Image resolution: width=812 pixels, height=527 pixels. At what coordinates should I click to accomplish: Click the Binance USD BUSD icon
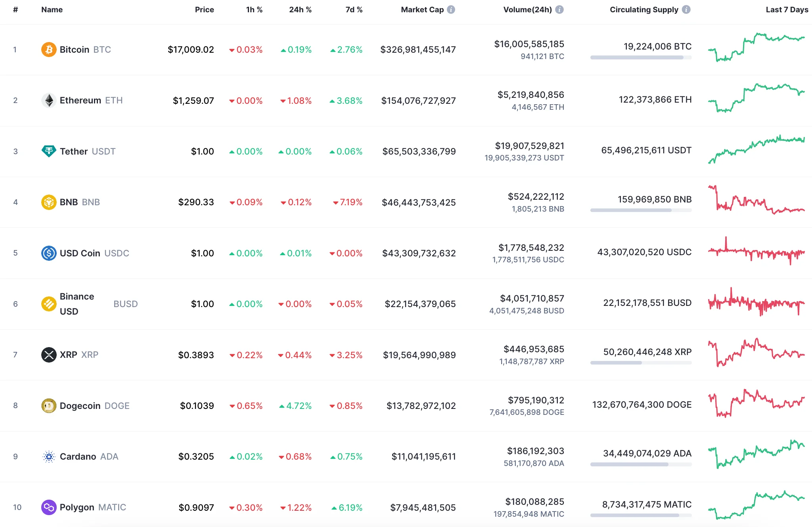[48, 304]
